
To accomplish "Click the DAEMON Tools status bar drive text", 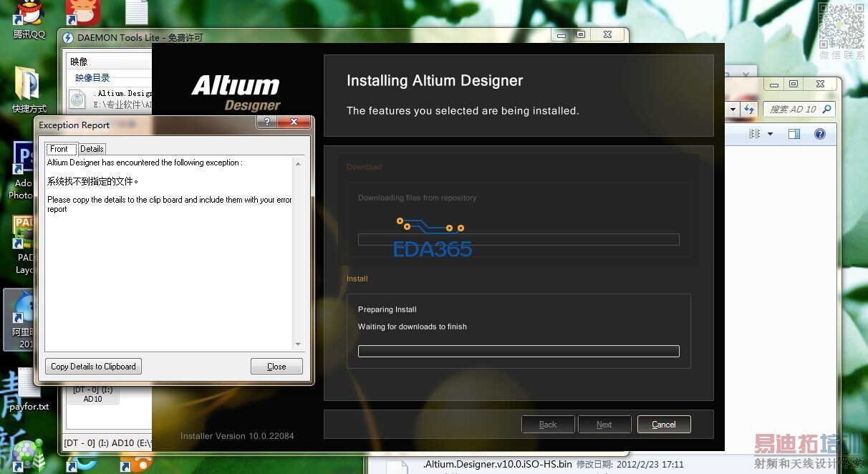I will coord(107,444).
